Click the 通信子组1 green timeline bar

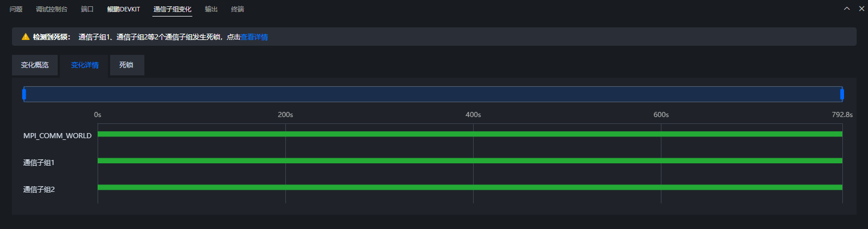pyautogui.click(x=470, y=160)
